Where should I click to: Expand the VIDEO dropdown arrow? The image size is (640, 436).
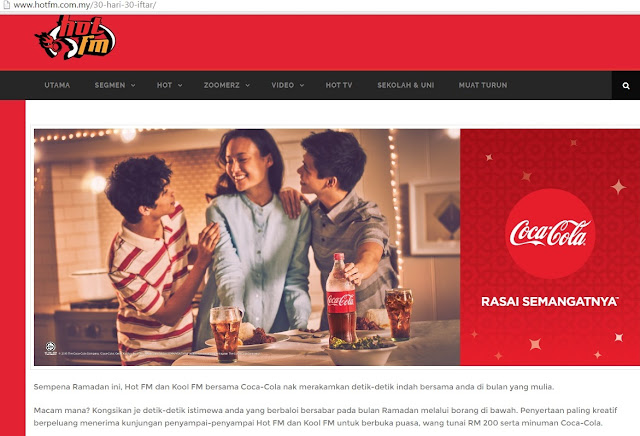pyautogui.click(x=302, y=85)
